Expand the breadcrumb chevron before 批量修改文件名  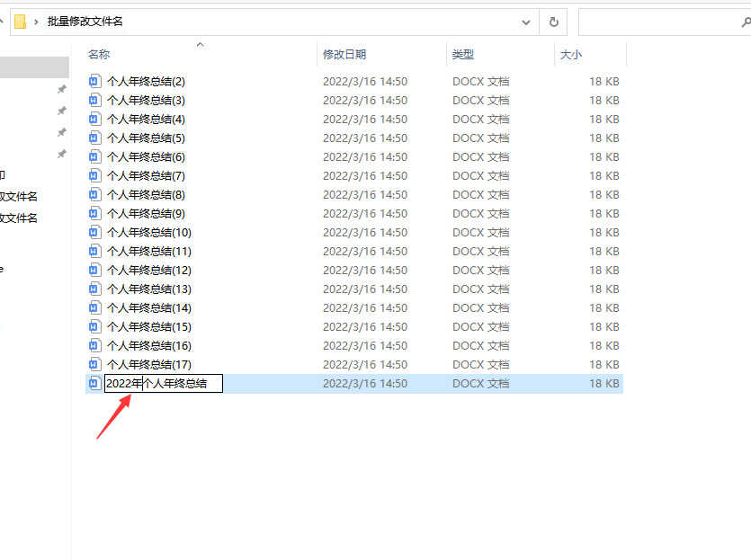point(37,22)
